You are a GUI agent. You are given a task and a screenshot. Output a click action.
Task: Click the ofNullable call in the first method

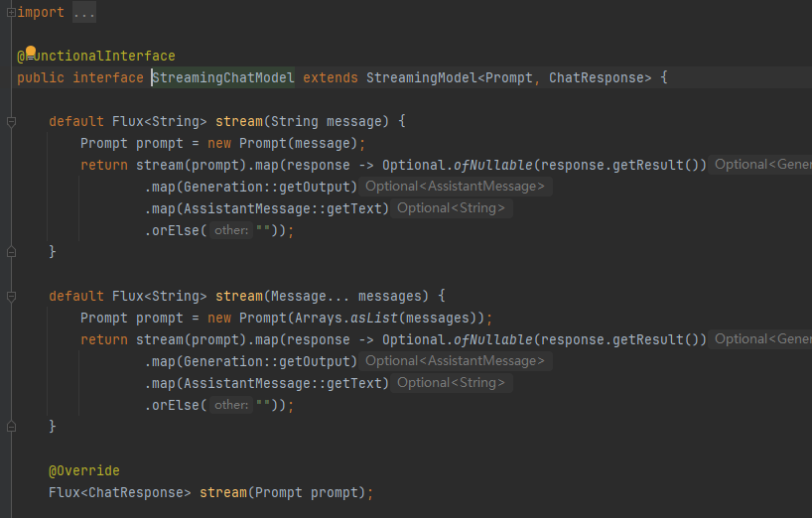(493, 165)
